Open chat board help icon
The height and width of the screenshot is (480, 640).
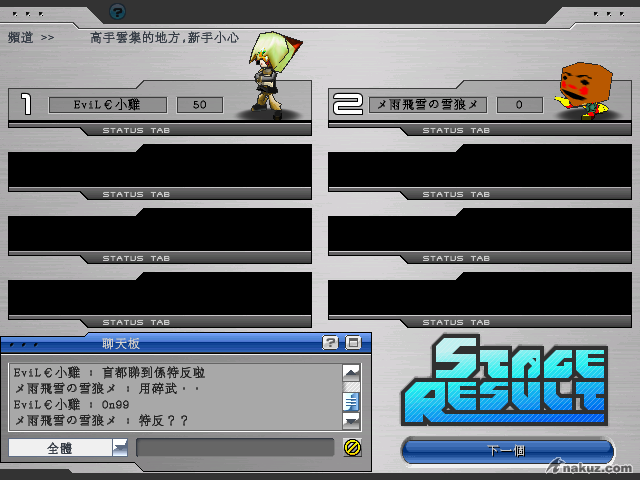[x=330, y=342]
